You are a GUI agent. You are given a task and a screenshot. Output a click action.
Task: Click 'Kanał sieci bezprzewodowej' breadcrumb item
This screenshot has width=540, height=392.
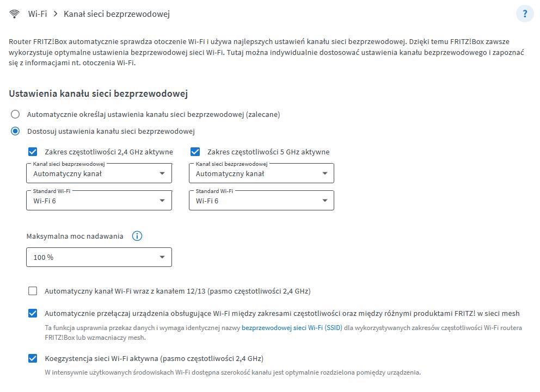click(x=116, y=14)
